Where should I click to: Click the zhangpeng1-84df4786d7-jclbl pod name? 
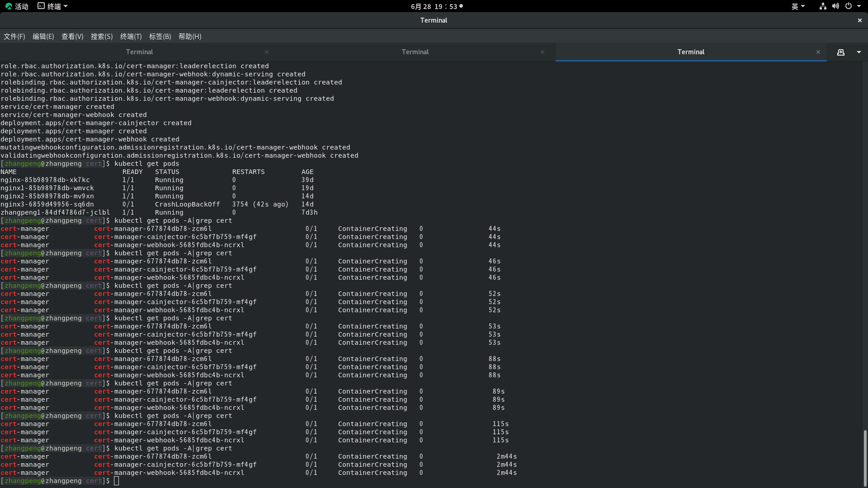tap(55, 212)
